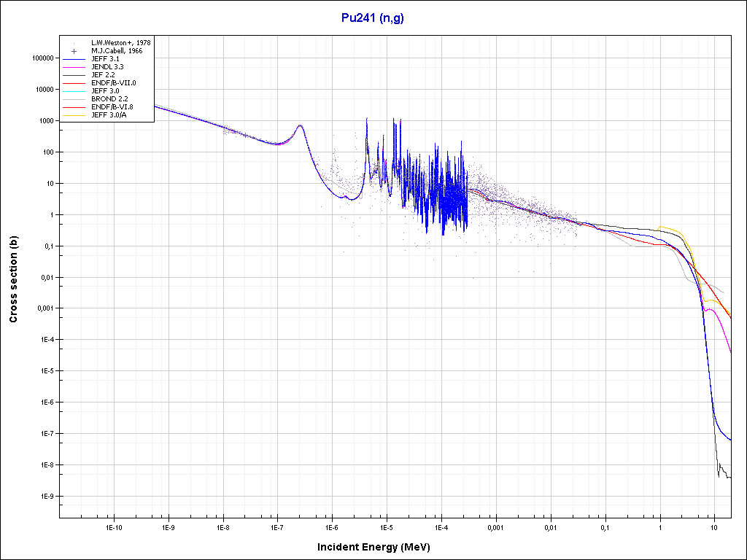Select the JENDL 3.3 magenta line swatch
The image size is (747, 560).
(x=74, y=67)
